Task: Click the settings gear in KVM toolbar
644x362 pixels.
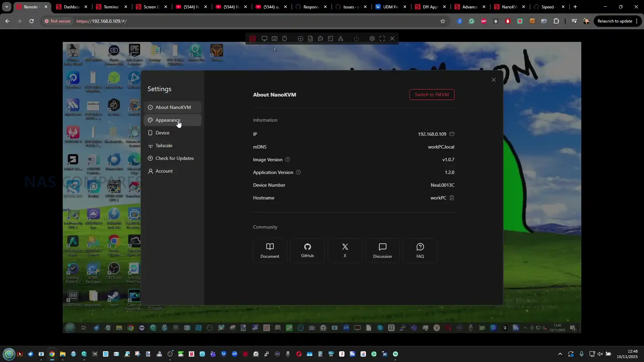Action: (372, 39)
